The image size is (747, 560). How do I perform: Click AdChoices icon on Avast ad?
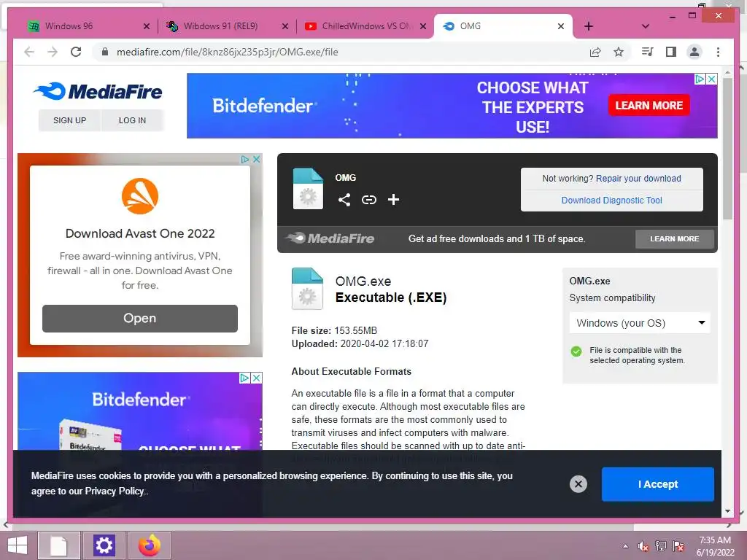click(x=245, y=159)
